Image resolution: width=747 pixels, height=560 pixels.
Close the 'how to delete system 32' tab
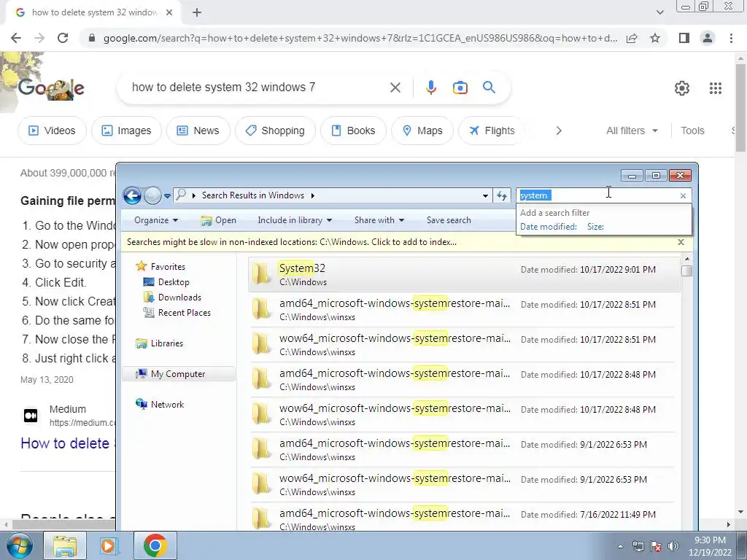click(169, 12)
